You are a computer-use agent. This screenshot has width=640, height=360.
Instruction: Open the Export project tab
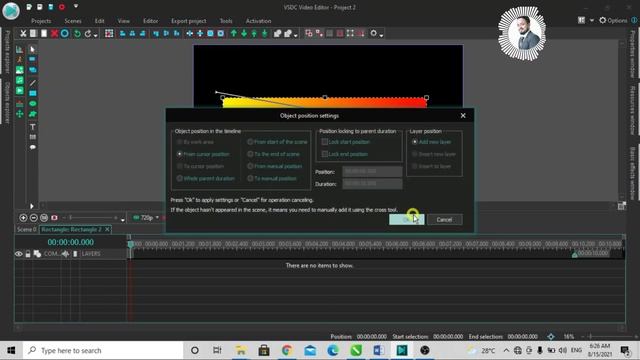189,21
